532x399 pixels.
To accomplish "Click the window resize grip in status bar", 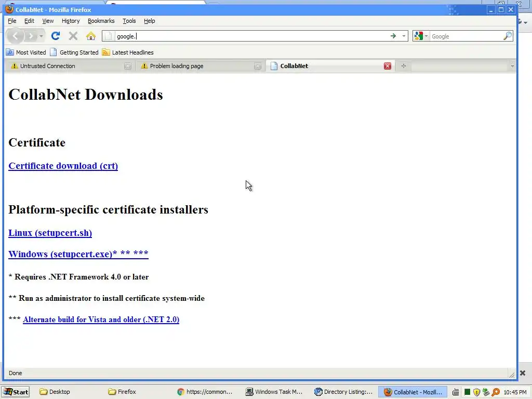I will click(x=512, y=374).
